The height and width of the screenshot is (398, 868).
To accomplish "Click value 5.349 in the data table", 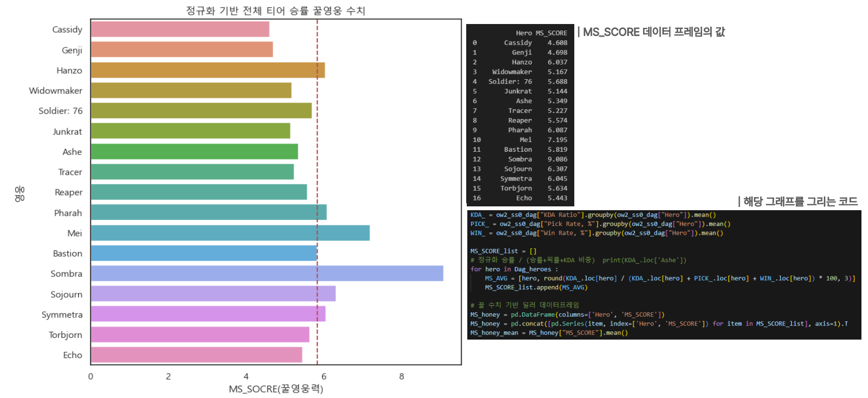I will 557,101.
